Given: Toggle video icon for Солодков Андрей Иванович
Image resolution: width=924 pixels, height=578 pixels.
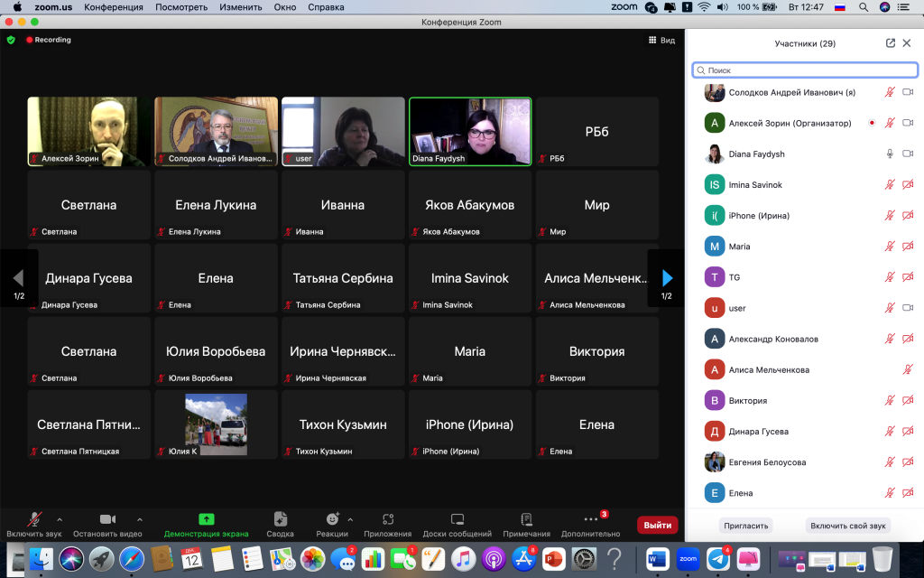Looking at the screenshot, I should 908,92.
